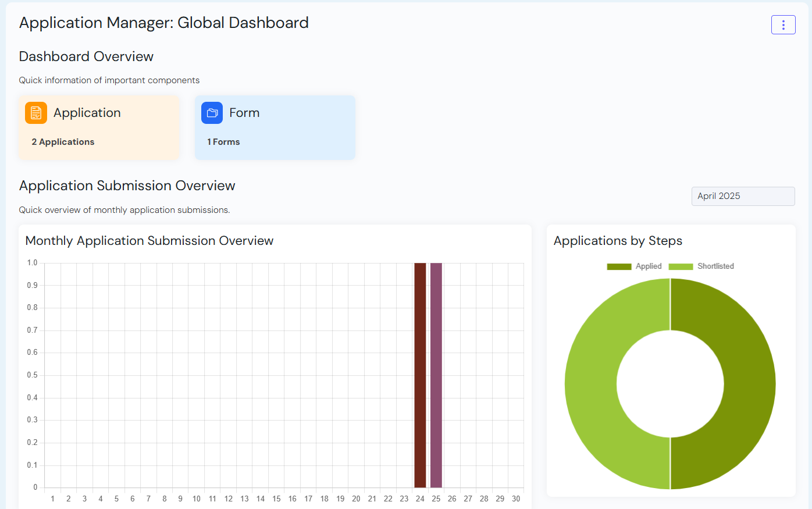This screenshot has width=812, height=509.
Task: Open the Form overview card
Action: 275,127
